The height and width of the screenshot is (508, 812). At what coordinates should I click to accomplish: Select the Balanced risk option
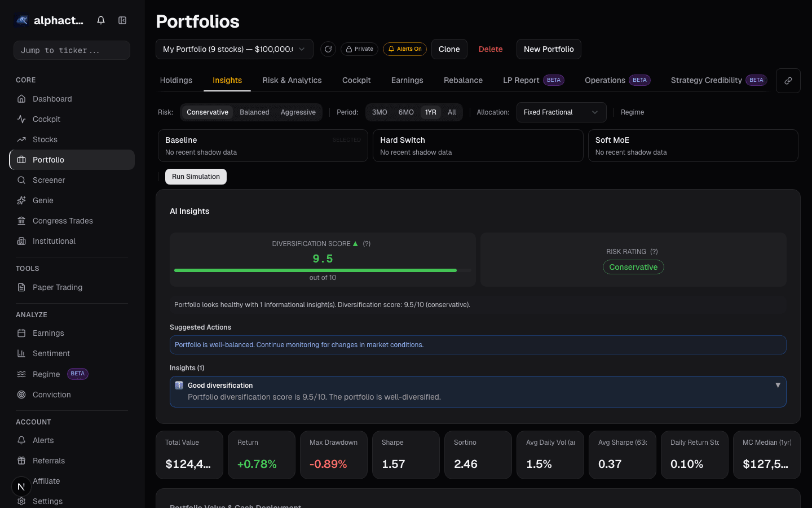coord(254,112)
